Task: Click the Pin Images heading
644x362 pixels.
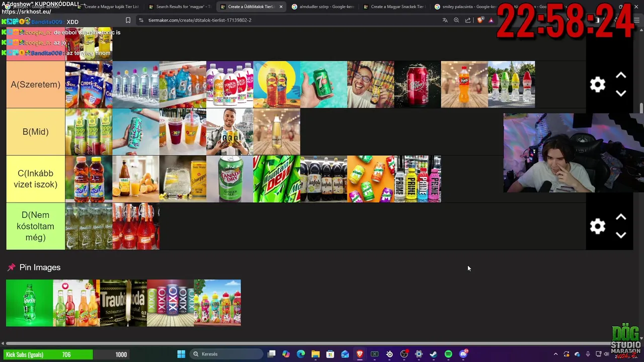Action: [40, 267]
